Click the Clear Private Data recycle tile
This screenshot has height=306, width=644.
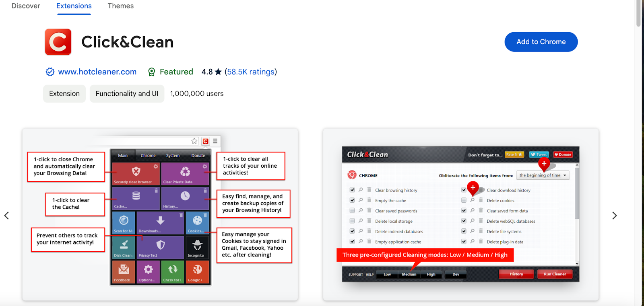click(185, 174)
